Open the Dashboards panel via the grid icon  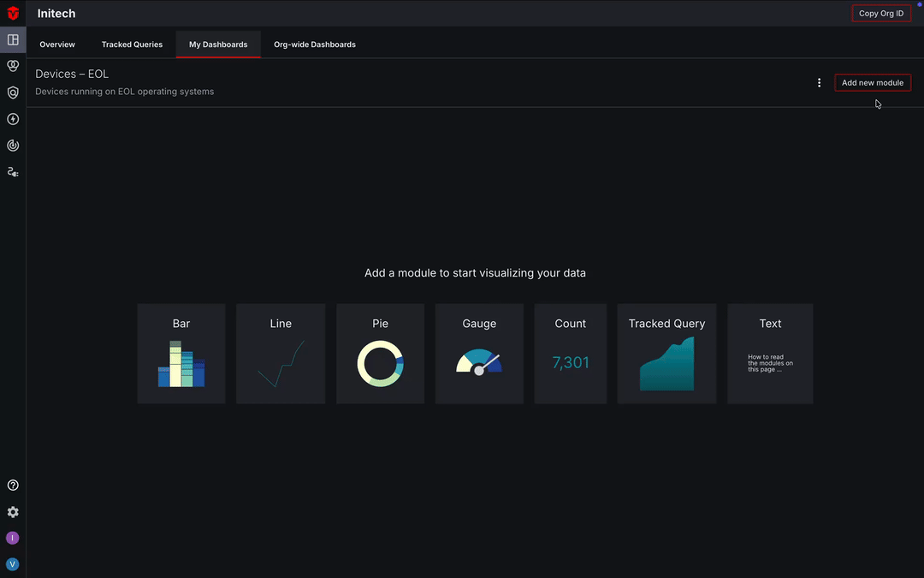tap(13, 39)
